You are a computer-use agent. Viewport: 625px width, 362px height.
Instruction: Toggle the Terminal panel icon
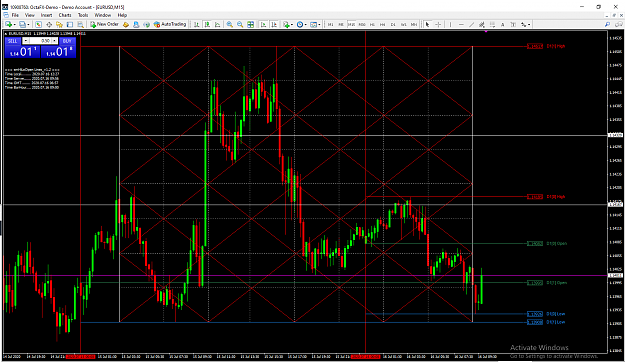pos(70,25)
